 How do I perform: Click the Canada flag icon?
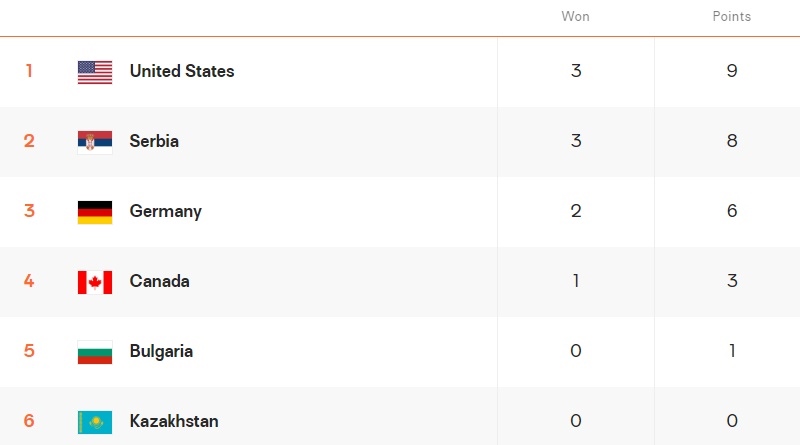tap(95, 282)
